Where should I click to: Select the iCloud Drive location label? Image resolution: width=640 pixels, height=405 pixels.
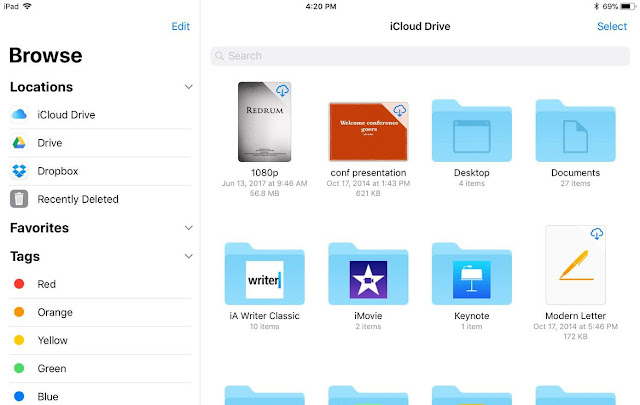66,115
